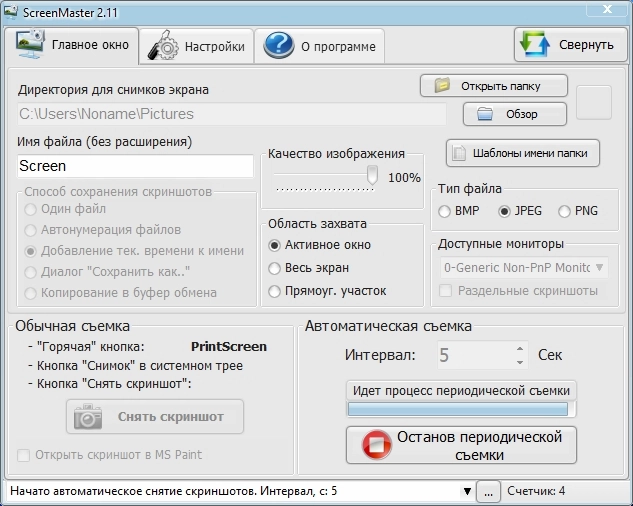
Task: Click Открыть папку button
Action: click(x=494, y=86)
